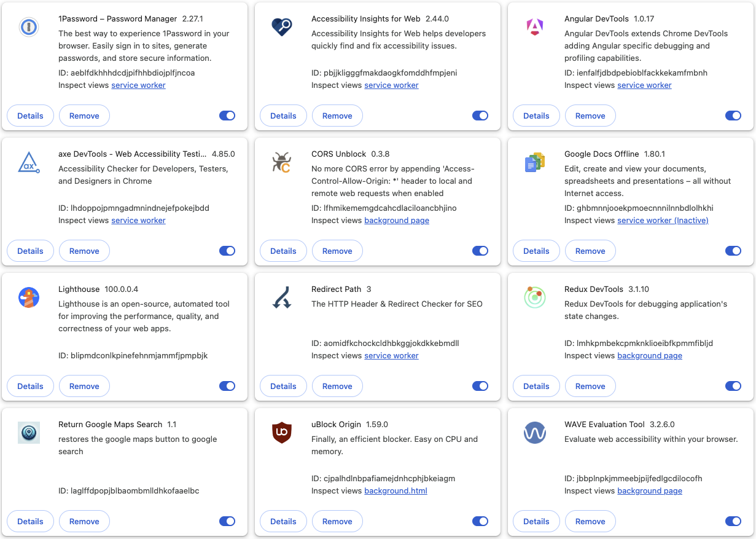Open Details for Google Docs Offline
Image resolution: width=756 pixels, height=539 pixels.
pos(536,251)
